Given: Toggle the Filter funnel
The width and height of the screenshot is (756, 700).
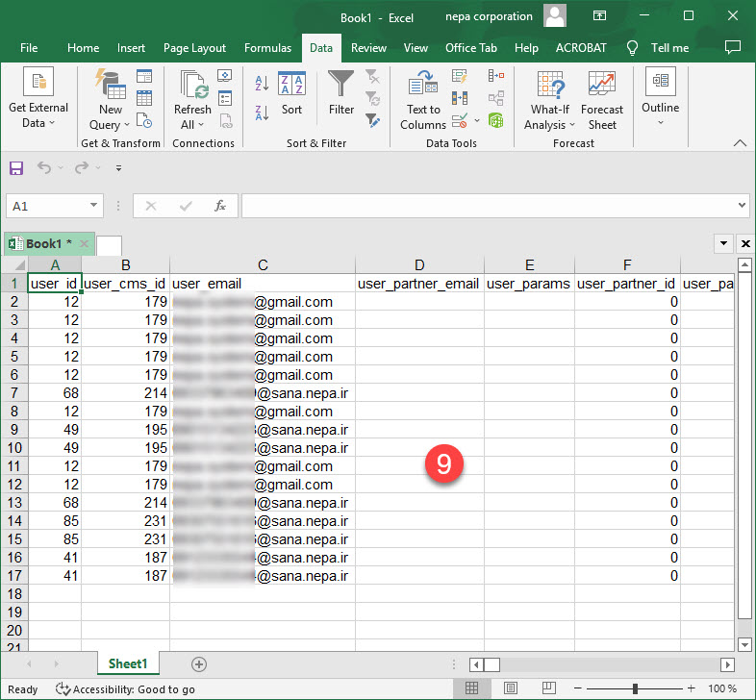Looking at the screenshot, I should (340, 93).
